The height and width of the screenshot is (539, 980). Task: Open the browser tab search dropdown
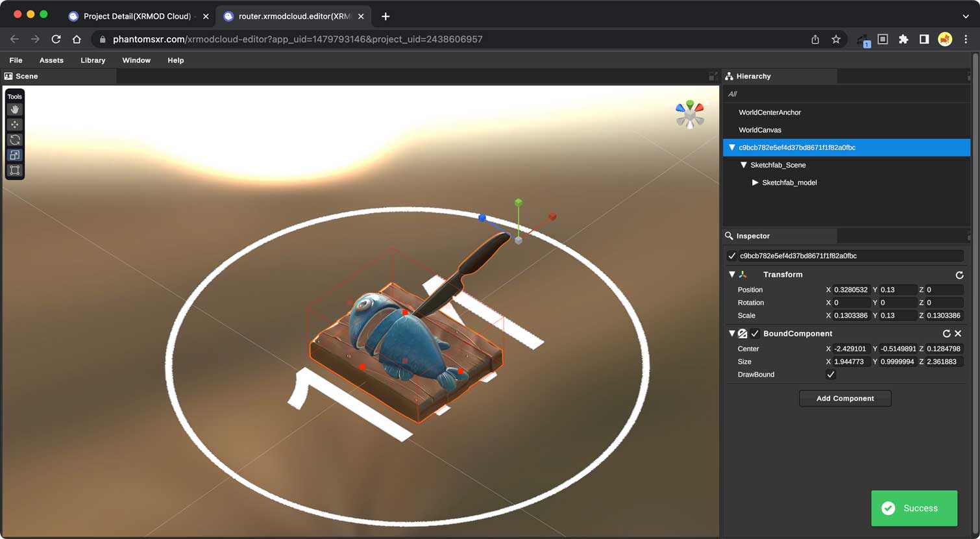tap(966, 16)
